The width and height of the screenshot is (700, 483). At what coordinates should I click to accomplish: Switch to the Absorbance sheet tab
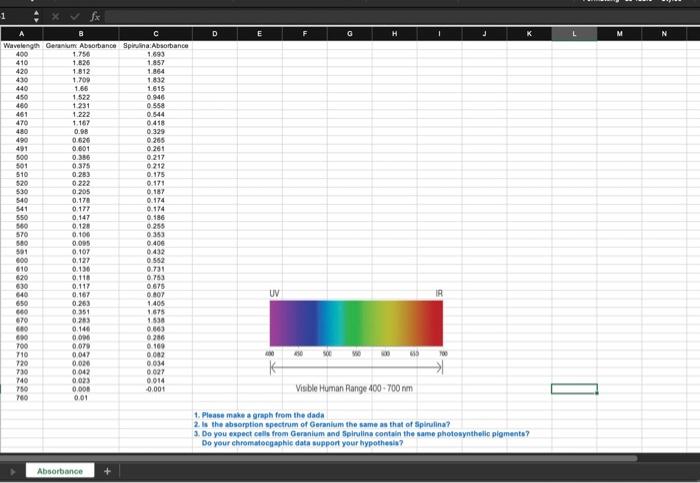point(60,471)
